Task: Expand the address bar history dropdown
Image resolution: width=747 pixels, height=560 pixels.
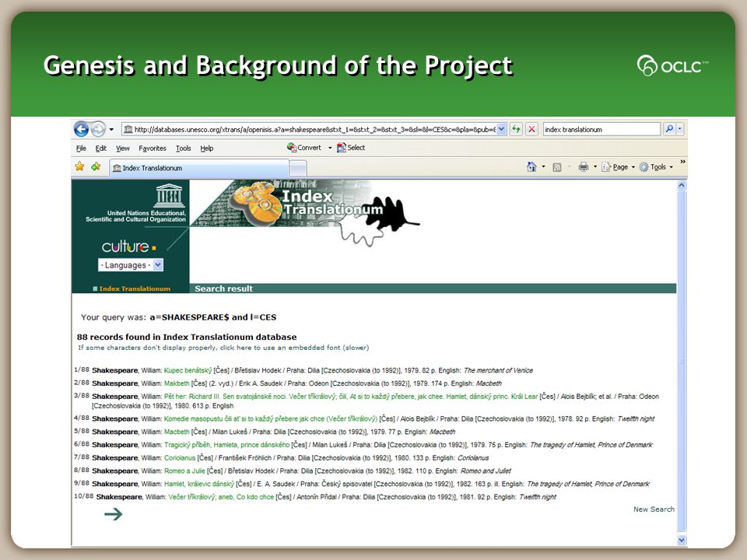Action: click(x=502, y=130)
